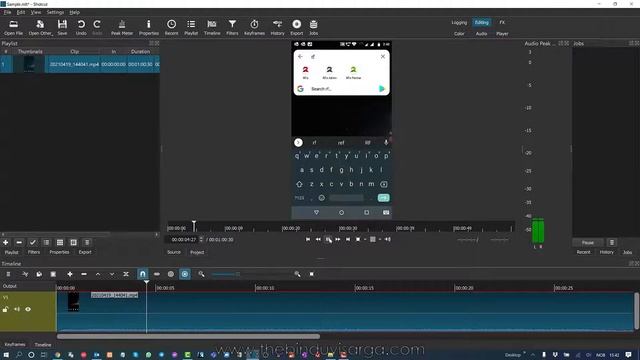Click the Pause button in Jobs panel
640x360 pixels.
[588, 242]
